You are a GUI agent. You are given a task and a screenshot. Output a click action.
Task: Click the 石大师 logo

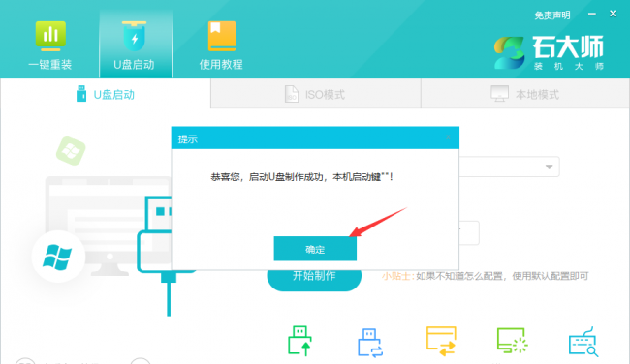[549, 52]
